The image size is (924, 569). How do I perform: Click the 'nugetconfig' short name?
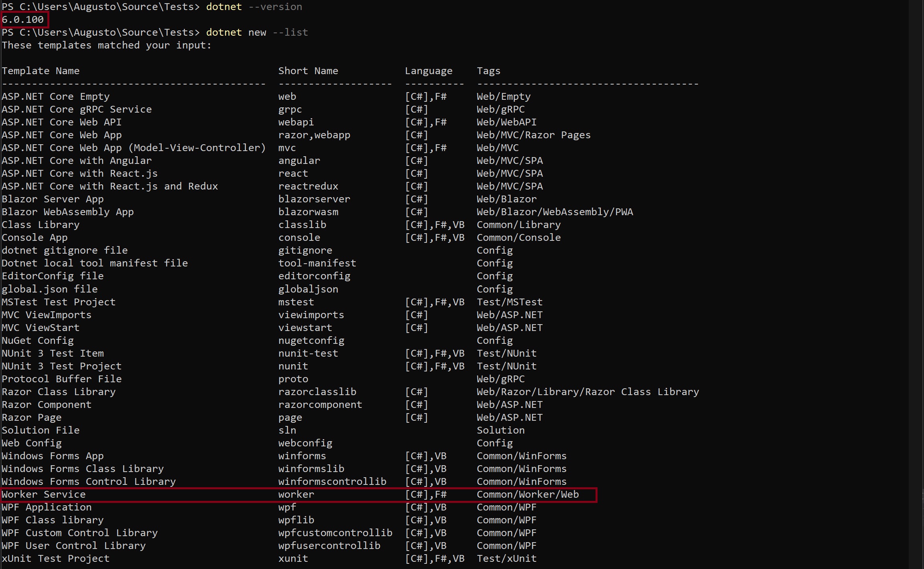tap(311, 341)
